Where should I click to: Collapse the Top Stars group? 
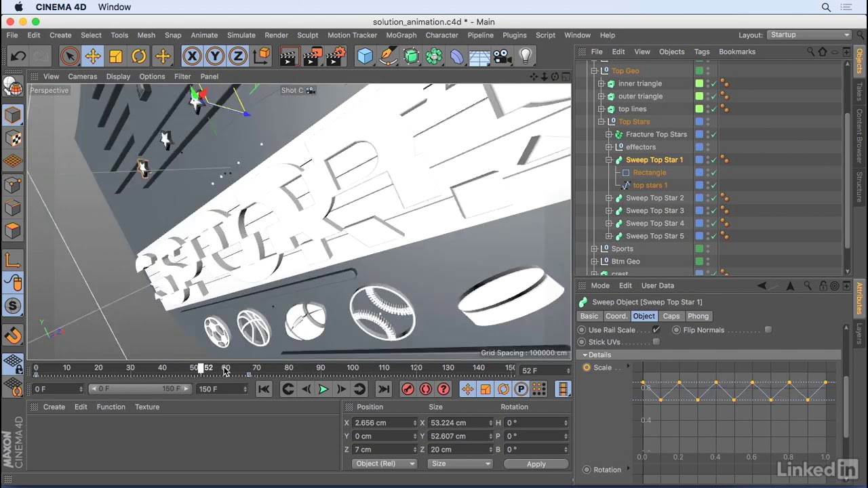(601, 122)
